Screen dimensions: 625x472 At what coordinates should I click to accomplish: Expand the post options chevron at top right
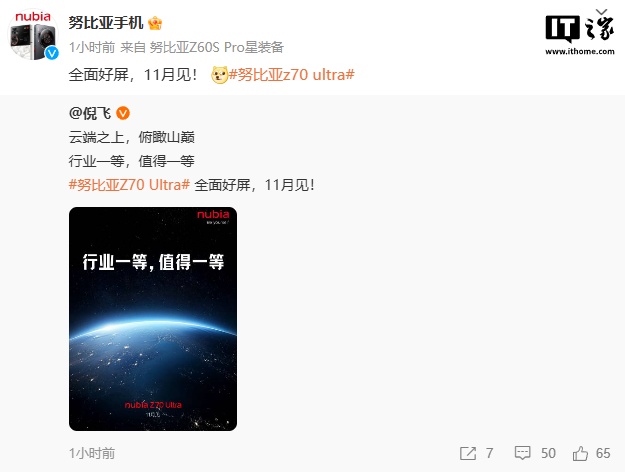tap(601, 12)
